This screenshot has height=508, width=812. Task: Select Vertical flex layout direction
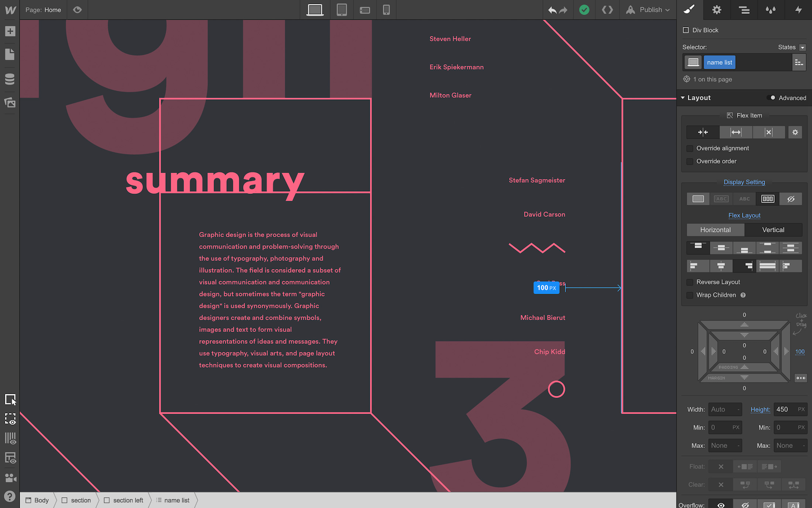(x=773, y=230)
